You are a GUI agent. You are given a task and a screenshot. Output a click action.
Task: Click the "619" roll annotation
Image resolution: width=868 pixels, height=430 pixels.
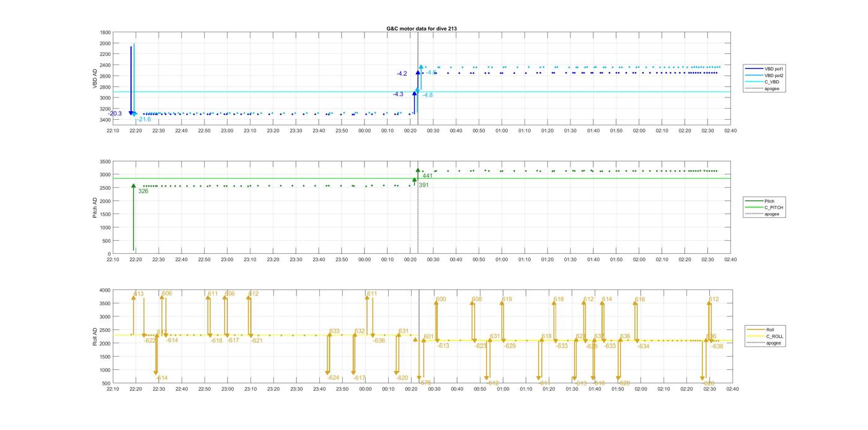(507, 299)
